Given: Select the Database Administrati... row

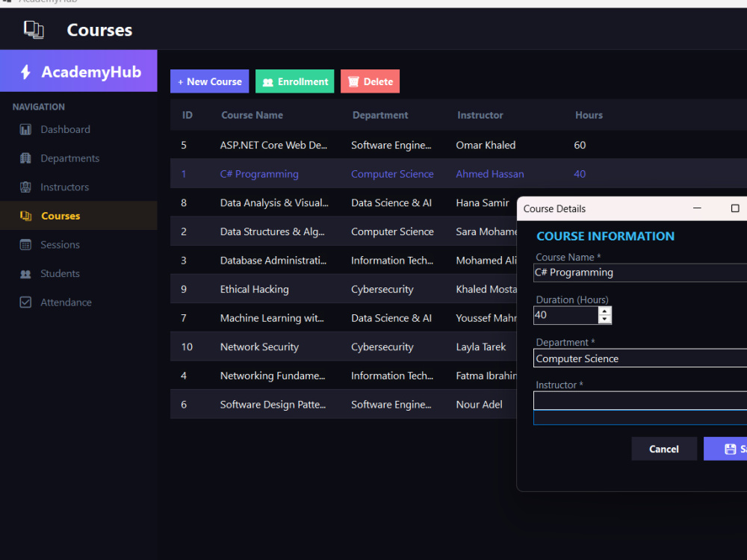Looking at the screenshot, I should coord(344,260).
